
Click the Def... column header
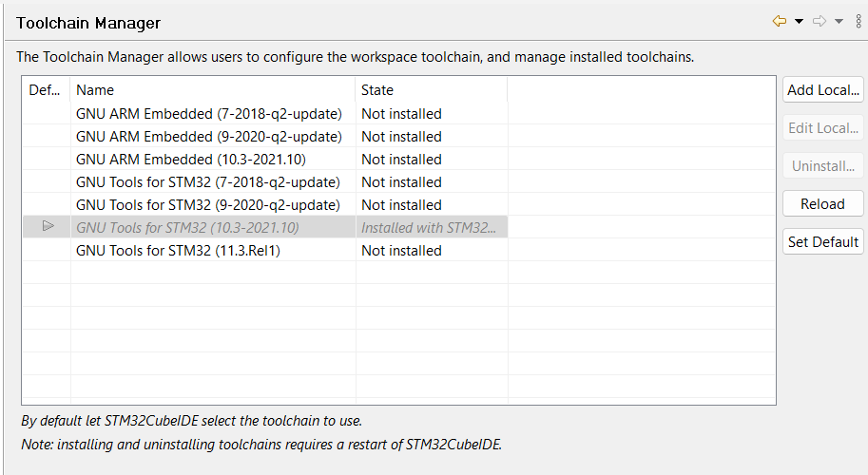(x=45, y=90)
